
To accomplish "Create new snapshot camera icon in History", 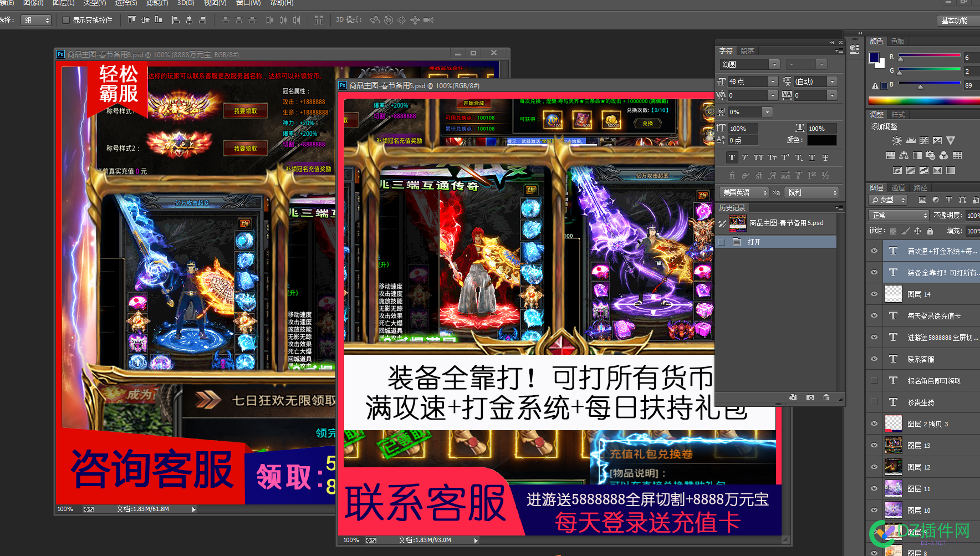I will [x=810, y=397].
